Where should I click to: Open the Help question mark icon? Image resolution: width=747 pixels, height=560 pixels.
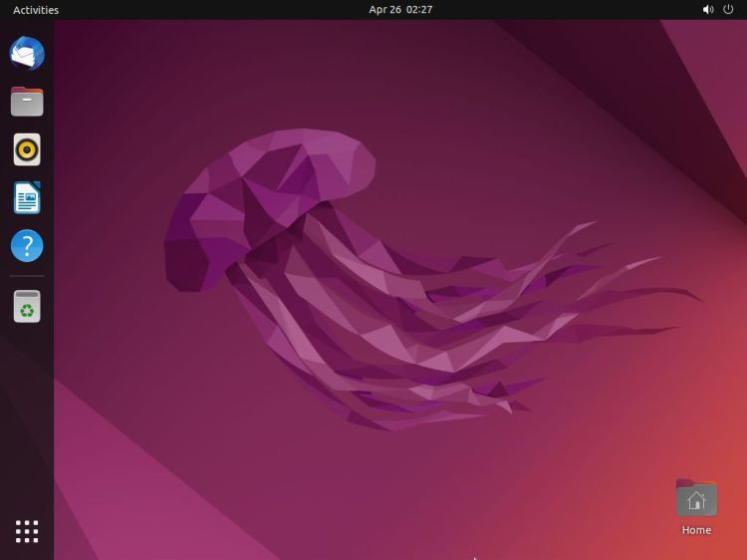(x=27, y=245)
